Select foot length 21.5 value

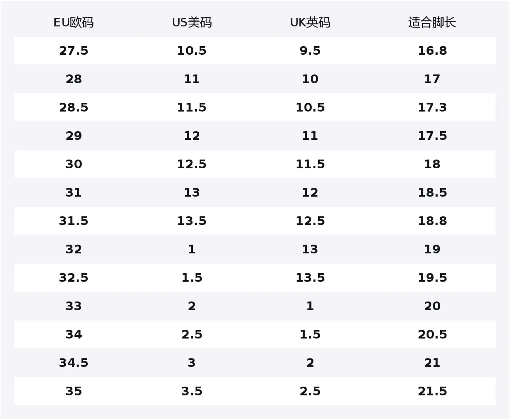(x=432, y=391)
